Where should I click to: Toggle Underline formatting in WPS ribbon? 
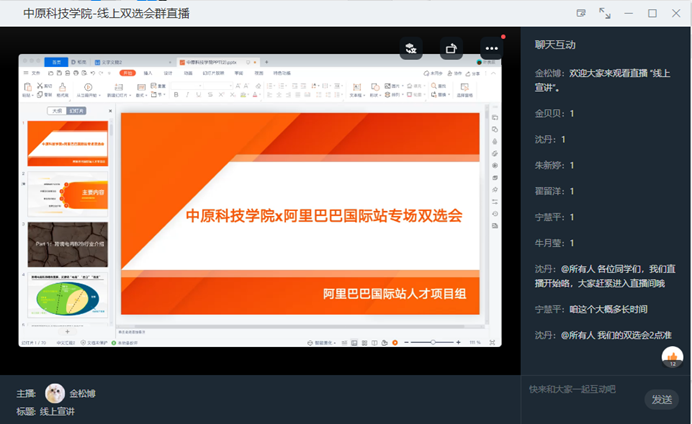(199, 94)
